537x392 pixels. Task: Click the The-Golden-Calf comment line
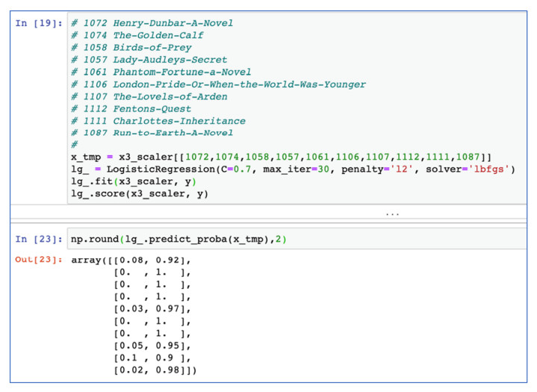[x=137, y=35]
